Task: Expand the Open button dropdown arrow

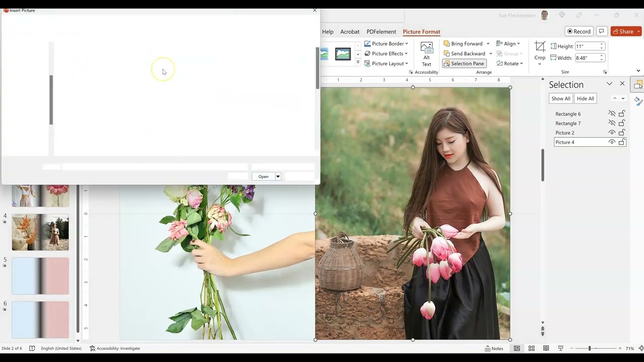Action: tap(278, 176)
